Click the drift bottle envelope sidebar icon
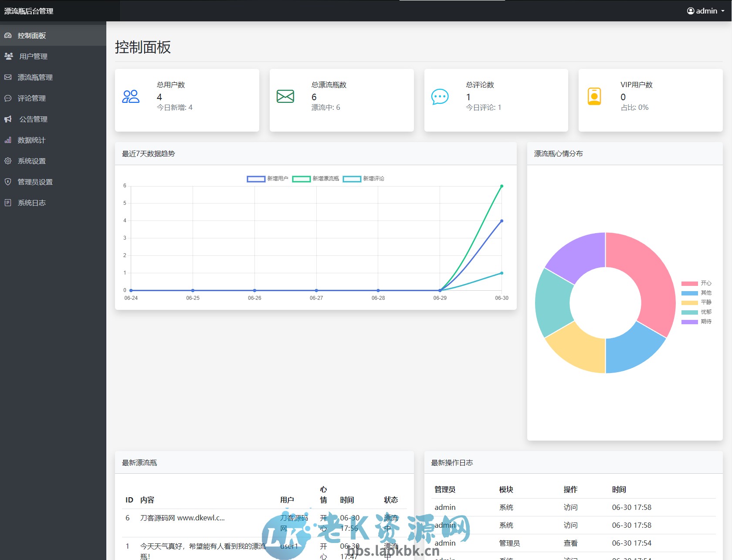This screenshot has height=560, width=732. pyautogui.click(x=8, y=77)
